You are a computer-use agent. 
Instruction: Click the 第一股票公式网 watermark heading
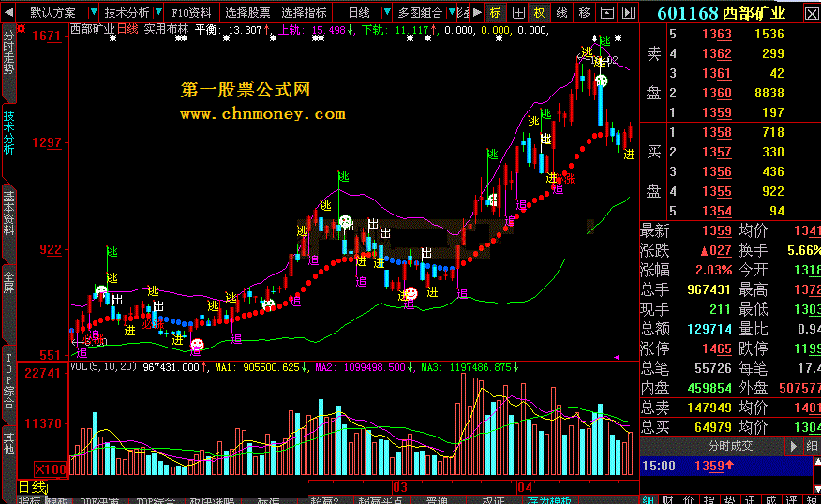[x=245, y=90]
